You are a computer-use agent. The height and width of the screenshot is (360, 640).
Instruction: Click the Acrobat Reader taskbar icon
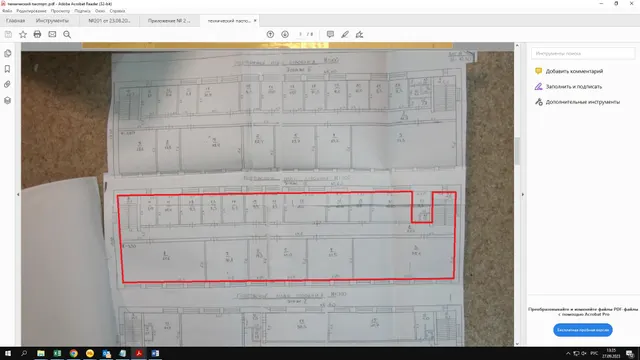click(139, 353)
